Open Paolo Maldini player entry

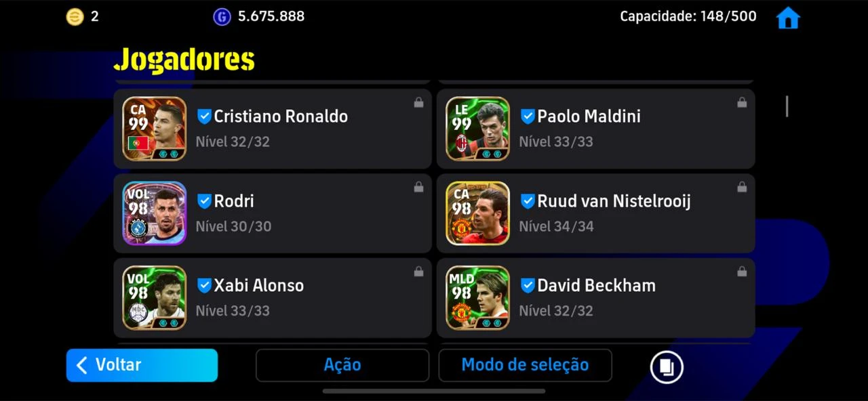(595, 129)
